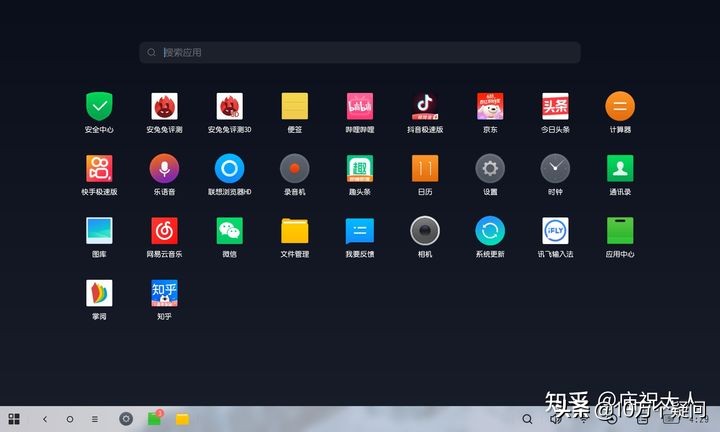The image size is (720, 432).
Task: Open the 时钟 clock app
Action: [555, 168]
